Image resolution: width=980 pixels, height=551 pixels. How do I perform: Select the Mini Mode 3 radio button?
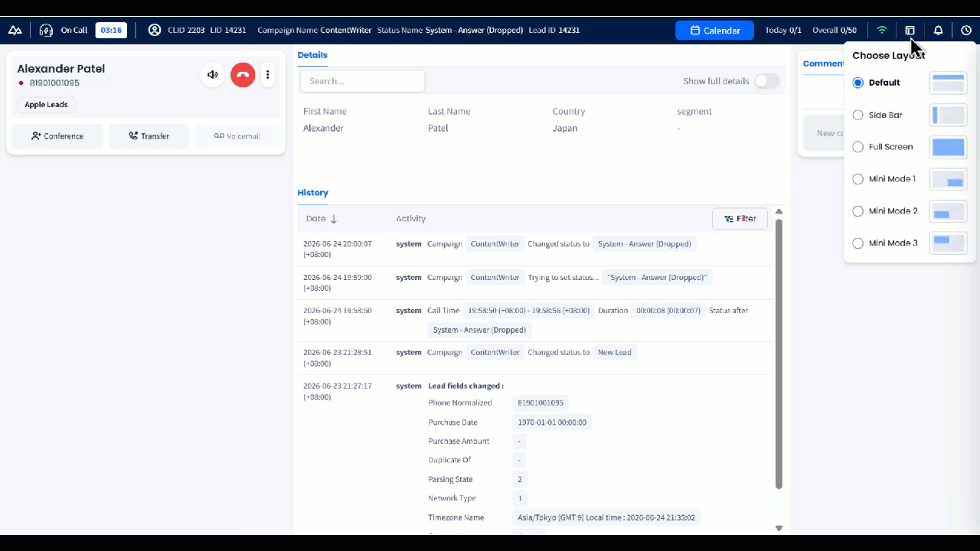click(857, 243)
